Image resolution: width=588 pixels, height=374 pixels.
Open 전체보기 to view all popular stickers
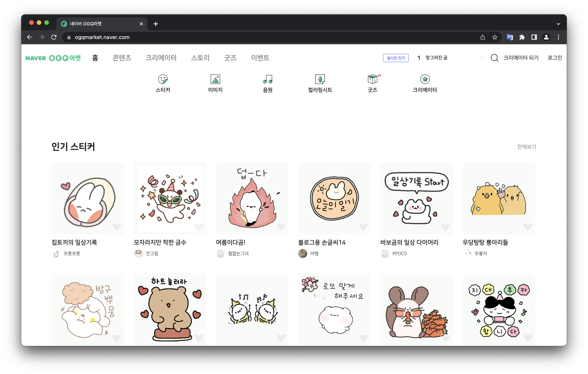526,147
